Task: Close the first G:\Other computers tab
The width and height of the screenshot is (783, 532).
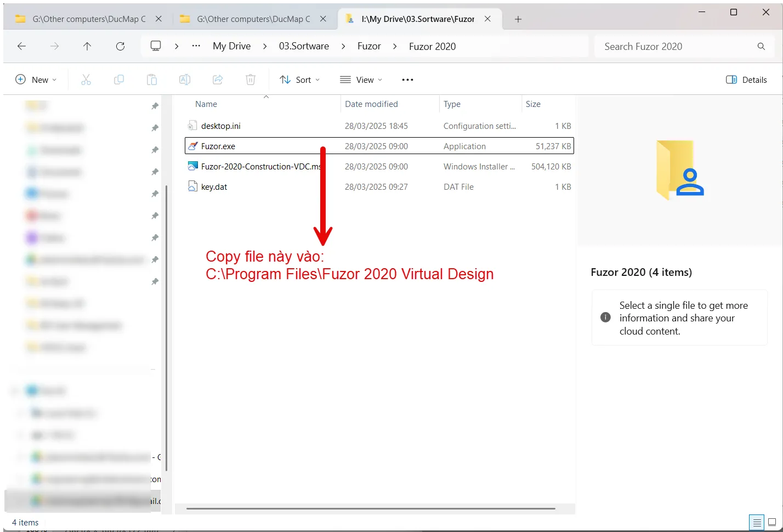Action: 158,19
